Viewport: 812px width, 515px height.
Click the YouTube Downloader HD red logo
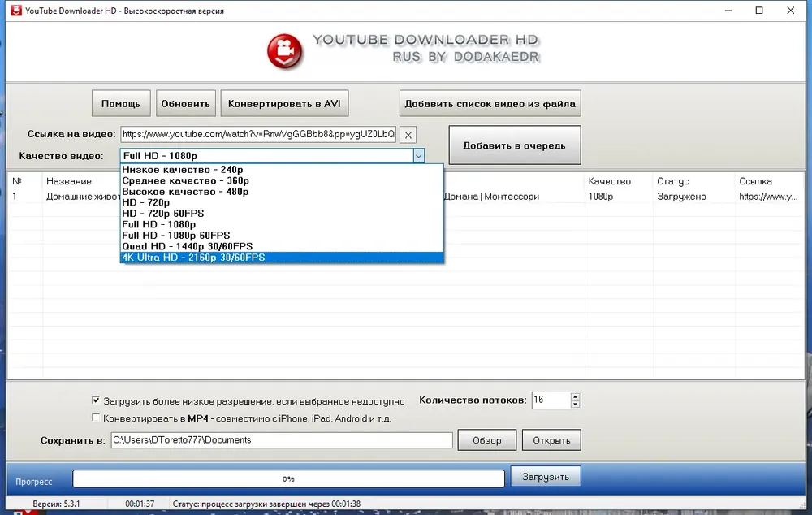(285, 51)
